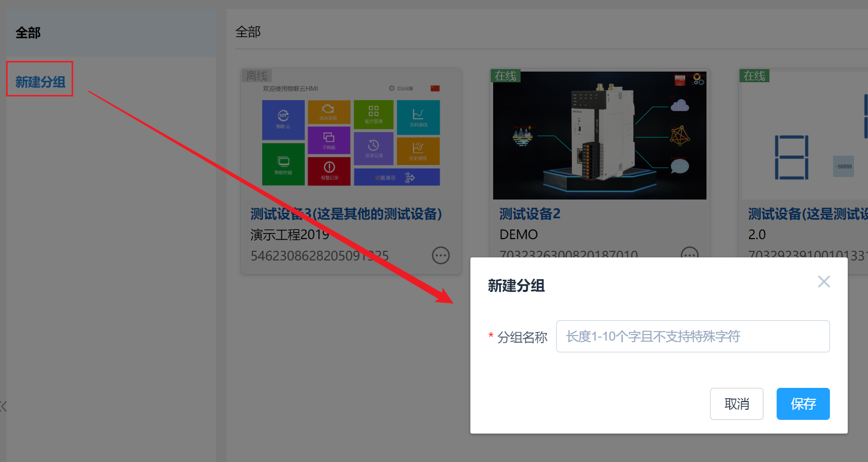
Task: Click the DEMO project text
Action: tap(519, 235)
